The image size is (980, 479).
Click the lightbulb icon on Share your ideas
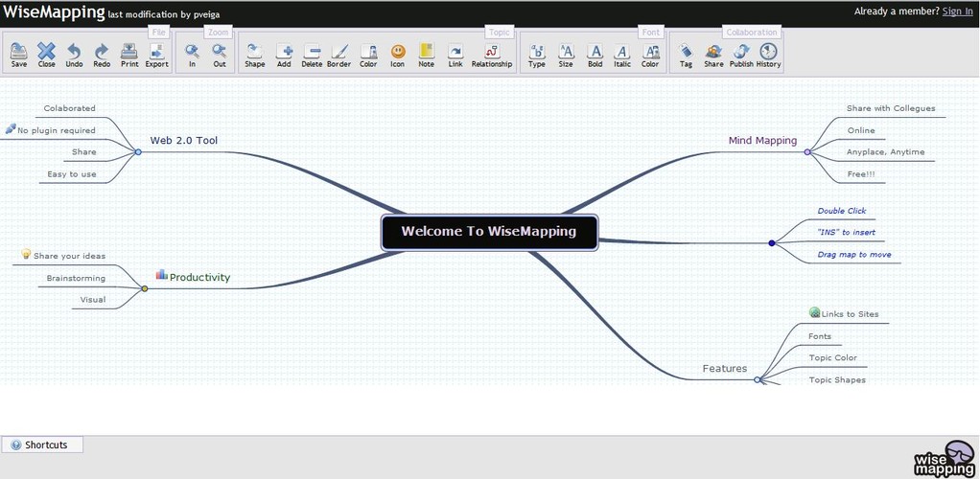(26, 254)
